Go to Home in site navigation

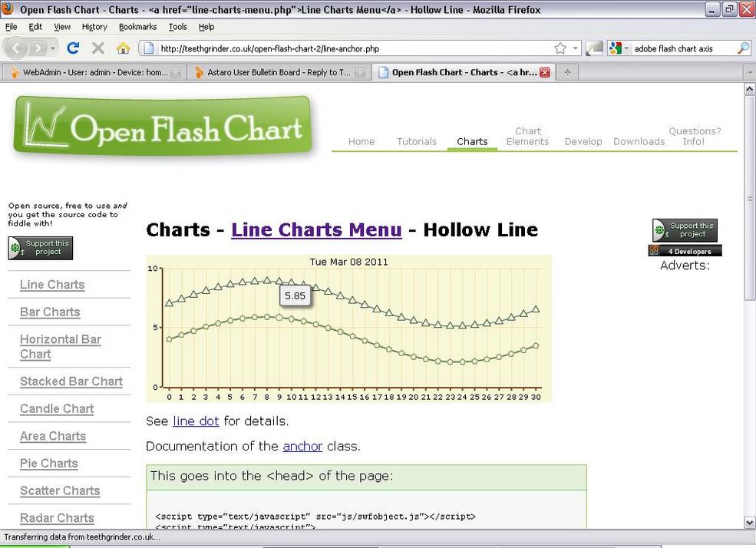[361, 141]
